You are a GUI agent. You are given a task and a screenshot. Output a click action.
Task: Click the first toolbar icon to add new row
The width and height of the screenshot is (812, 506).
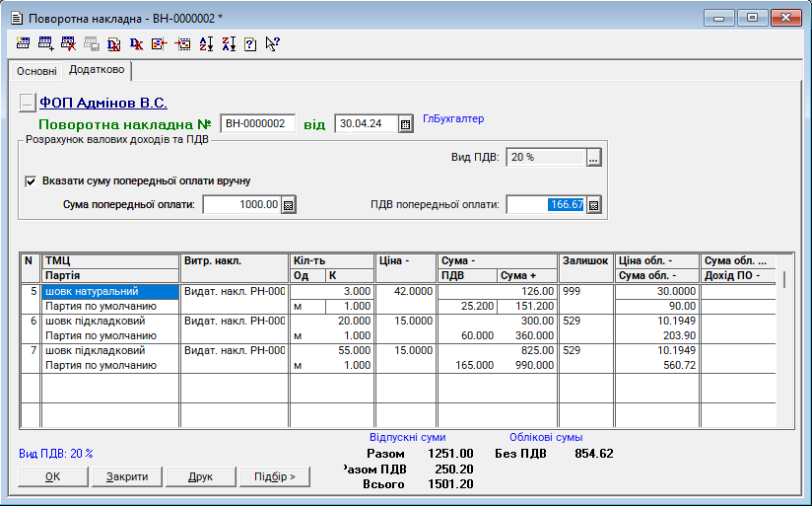(x=23, y=43)
